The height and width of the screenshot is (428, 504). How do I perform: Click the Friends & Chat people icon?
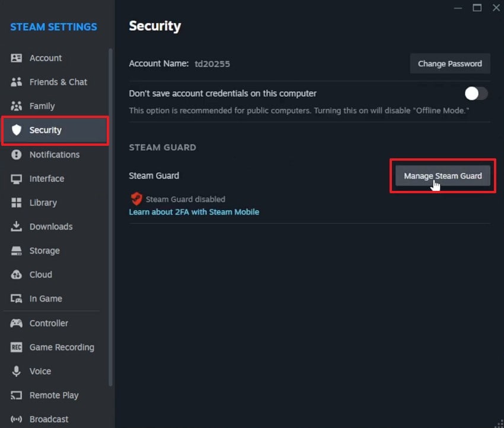click(17, 82)
